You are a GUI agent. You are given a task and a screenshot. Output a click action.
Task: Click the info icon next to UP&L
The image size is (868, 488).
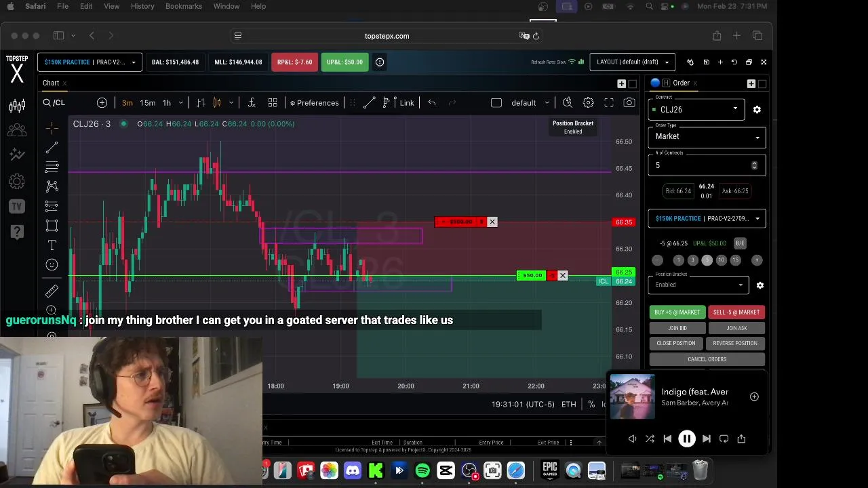pos(380,62)
